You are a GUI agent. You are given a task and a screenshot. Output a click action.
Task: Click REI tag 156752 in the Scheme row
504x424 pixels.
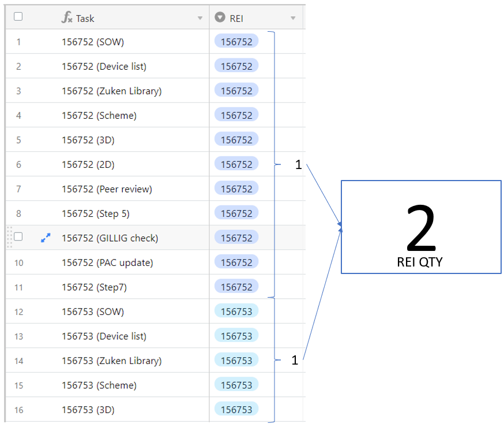pos(236,115)
